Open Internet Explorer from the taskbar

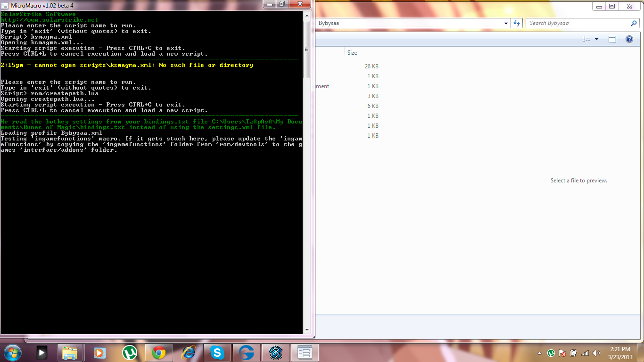coord(188,353)
